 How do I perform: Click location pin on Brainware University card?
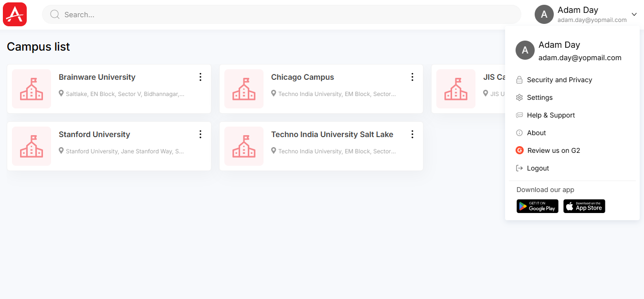(61, 93)
